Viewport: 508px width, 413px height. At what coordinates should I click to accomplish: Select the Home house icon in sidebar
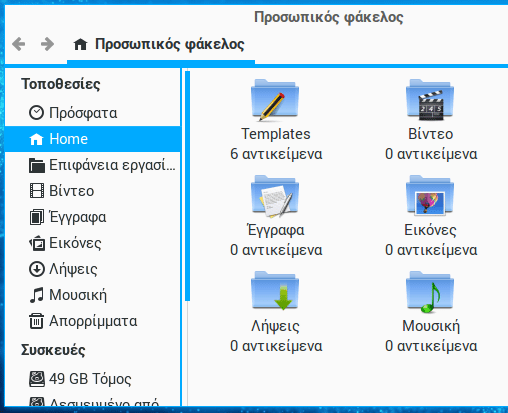pyautogui.click(x=36, y=139)
